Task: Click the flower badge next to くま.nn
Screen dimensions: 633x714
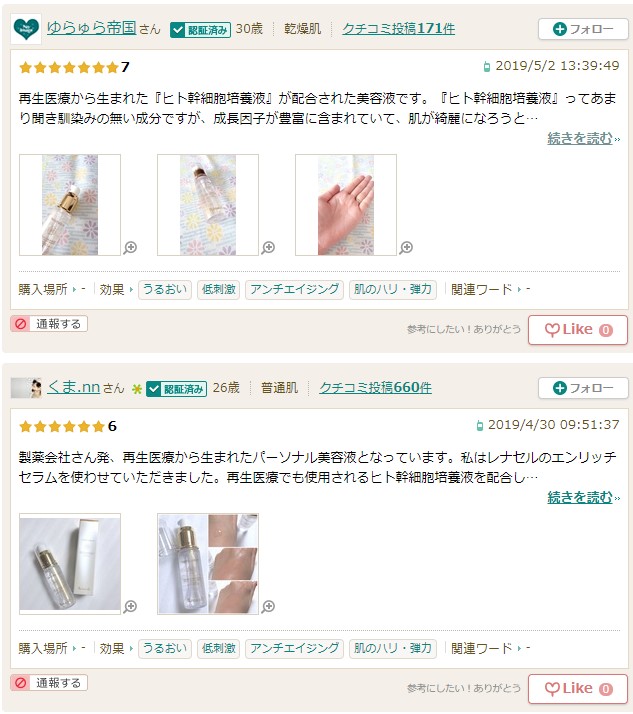Action: click(x=137, y=389)
